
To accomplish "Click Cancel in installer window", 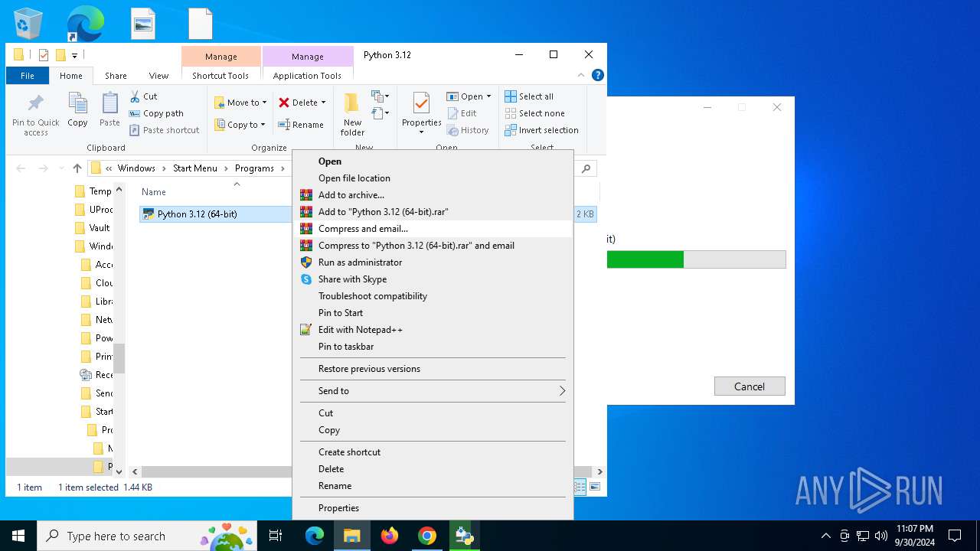I will [750, 386].
